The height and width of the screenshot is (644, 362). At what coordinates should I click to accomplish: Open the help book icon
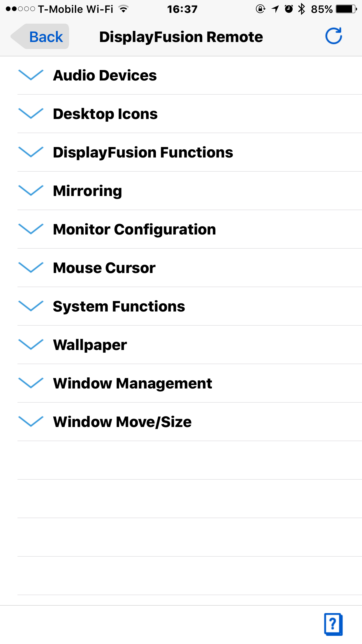point(333,624)
